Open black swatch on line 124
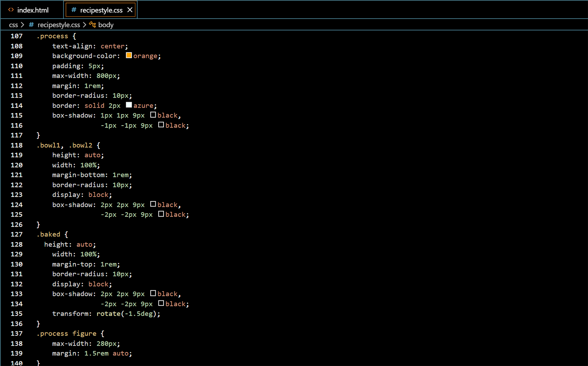This screenshot has height=366, width=588. coord(153,204)
